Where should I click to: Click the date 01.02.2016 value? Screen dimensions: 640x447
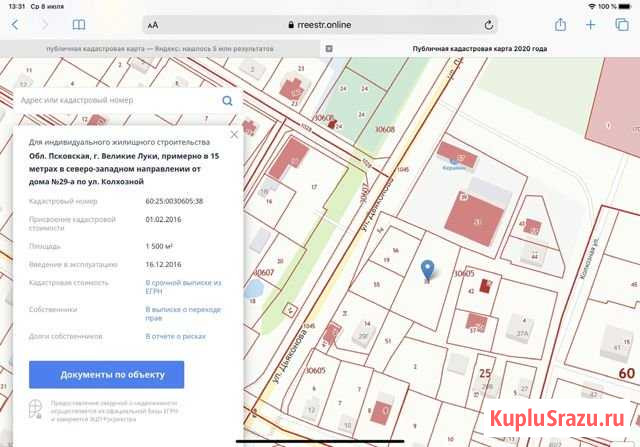pyautogui.click(x=163, y=220)
